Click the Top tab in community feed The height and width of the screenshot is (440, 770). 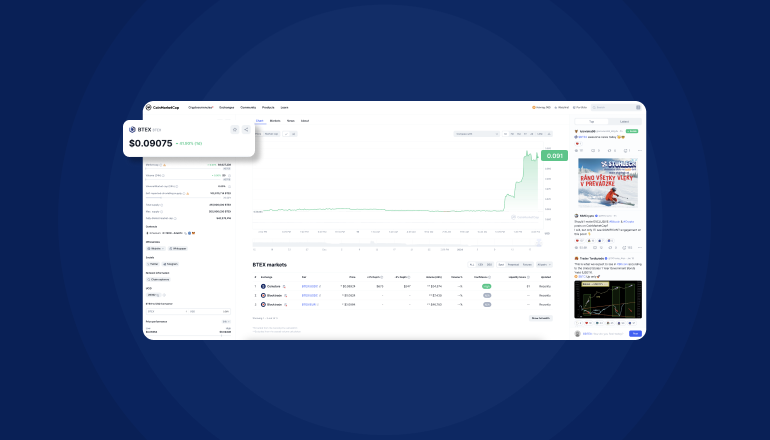pos(592,121)
